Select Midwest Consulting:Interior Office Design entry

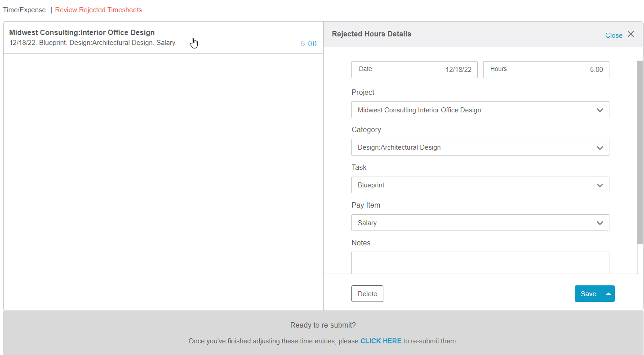tap(163, 38)
